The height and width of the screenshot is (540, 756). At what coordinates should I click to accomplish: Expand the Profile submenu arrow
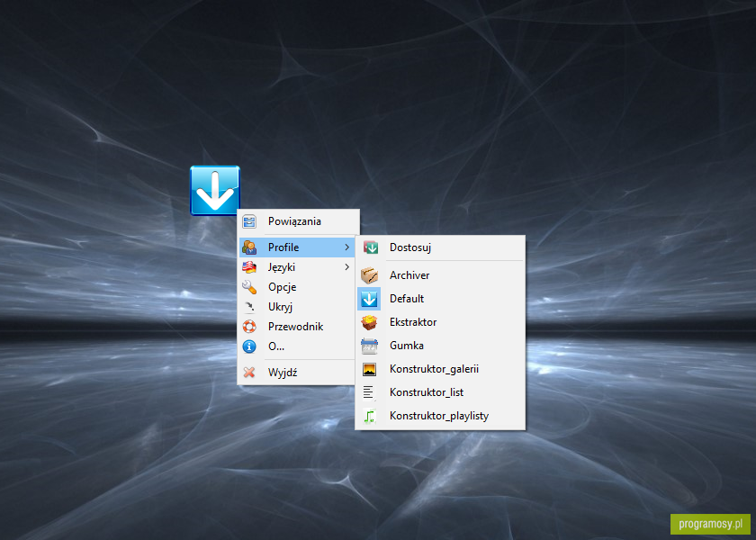click(x=346, y=247)
